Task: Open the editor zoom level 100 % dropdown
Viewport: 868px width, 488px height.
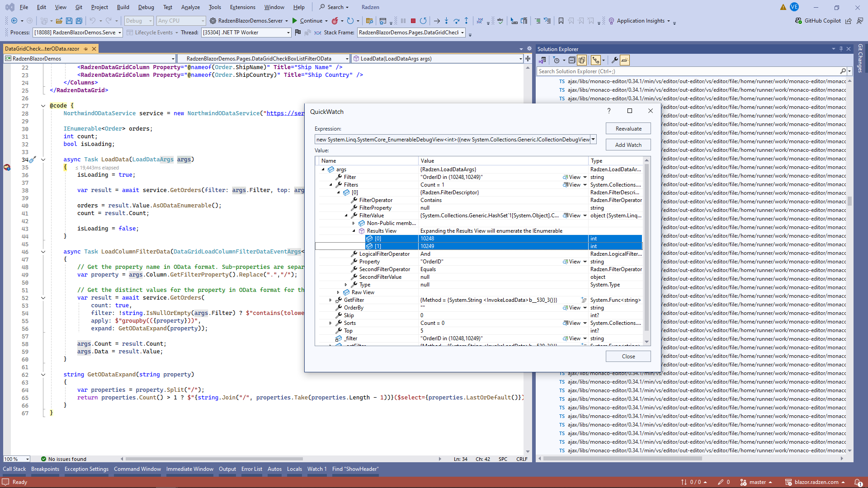Action: (x=17, y=459)
